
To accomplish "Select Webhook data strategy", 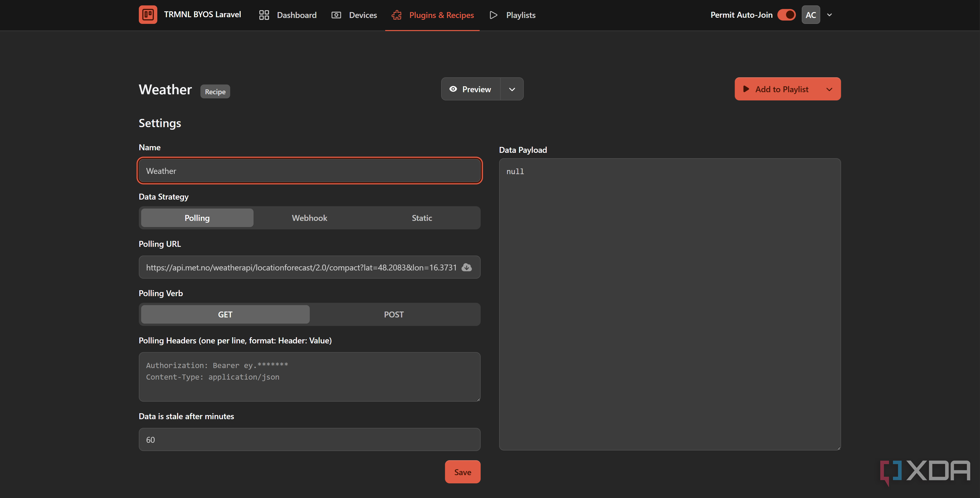I will coord(310,218).
